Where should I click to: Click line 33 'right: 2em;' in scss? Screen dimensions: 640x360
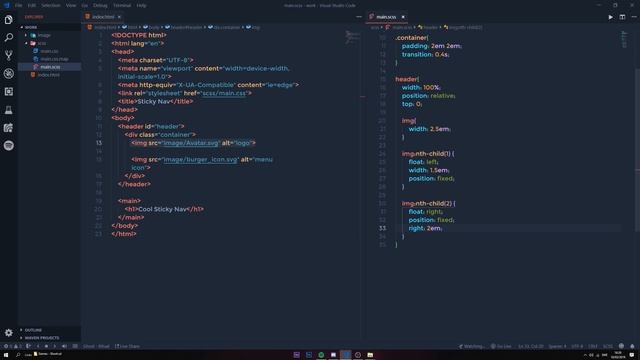[x=425, y=228]
